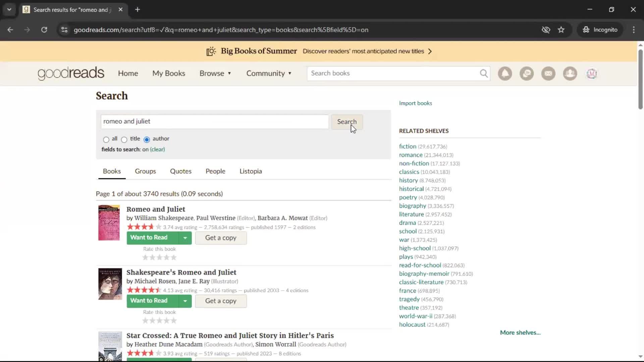Screen dimensions: 644x362
Task: Switch to the People tab
Action: [215, 171]
